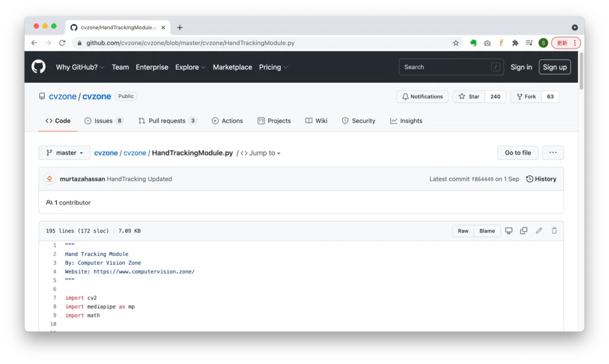Expand the Explore menu
Image resolution: width=609 pixels, height=364 pixels.
coord(190,67)
